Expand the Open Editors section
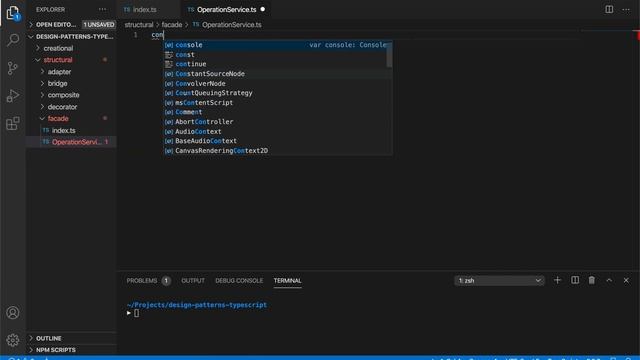Screen dimensions: 640x360 72,24
